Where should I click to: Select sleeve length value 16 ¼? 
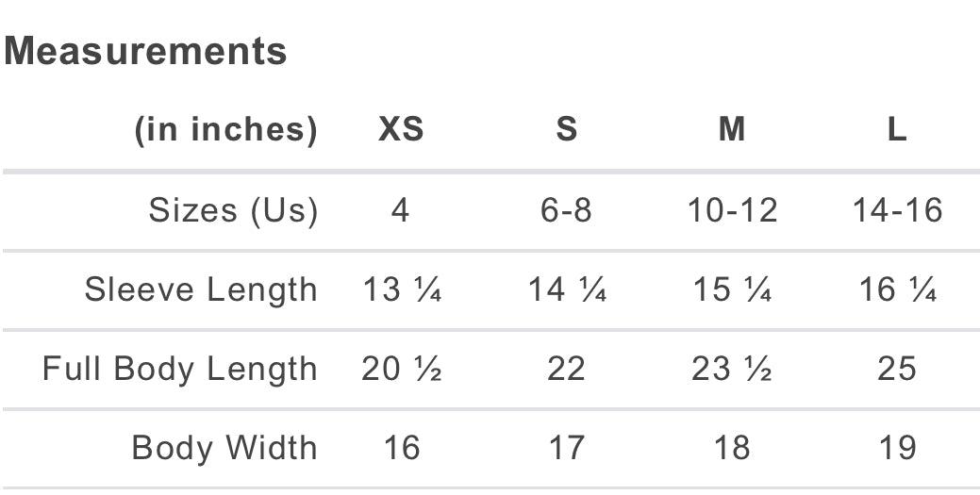pyautogui.click(x=897, y=289)
